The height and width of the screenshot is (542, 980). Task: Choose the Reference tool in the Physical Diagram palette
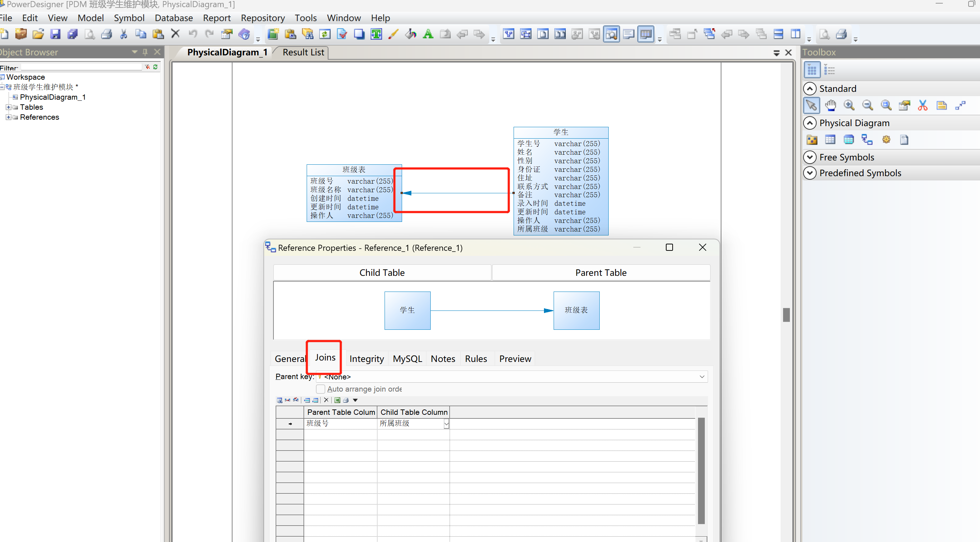(867, 140)
